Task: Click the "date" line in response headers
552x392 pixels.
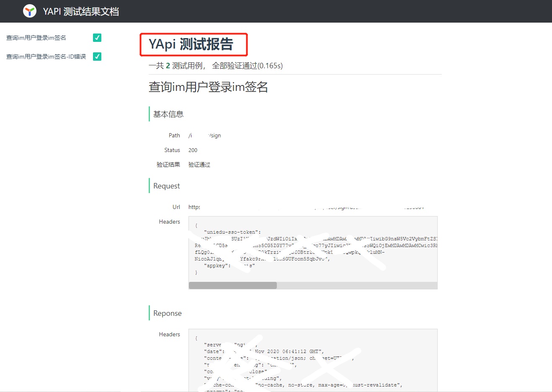Action: coord(264,351)
